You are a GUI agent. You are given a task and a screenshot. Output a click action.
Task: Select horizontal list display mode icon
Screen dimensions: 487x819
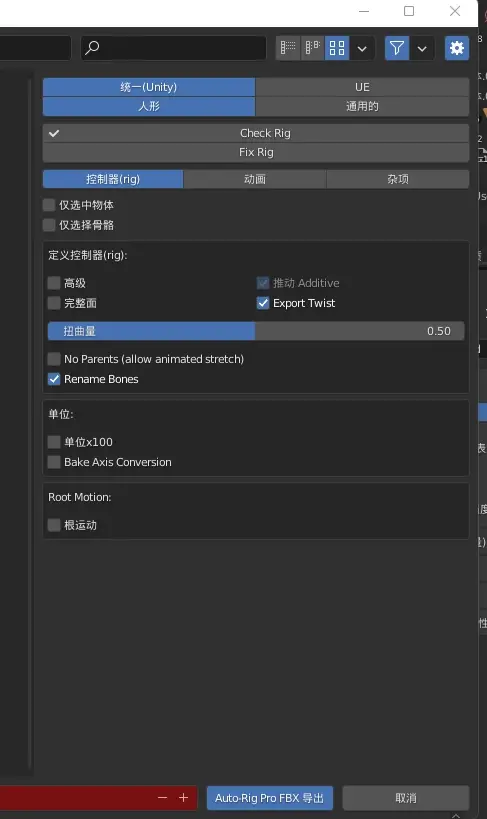tap(312, 48)
